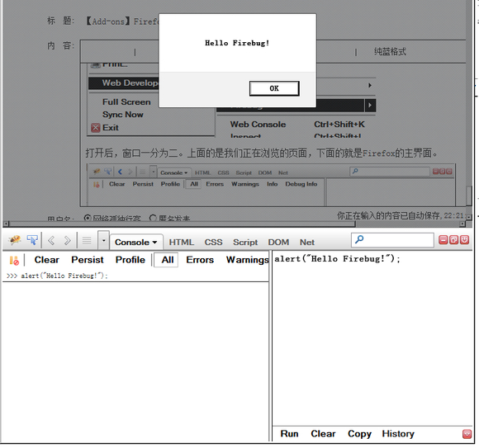
Task: Click the title field containing 【Add-ons】
Action: (122, 21)
